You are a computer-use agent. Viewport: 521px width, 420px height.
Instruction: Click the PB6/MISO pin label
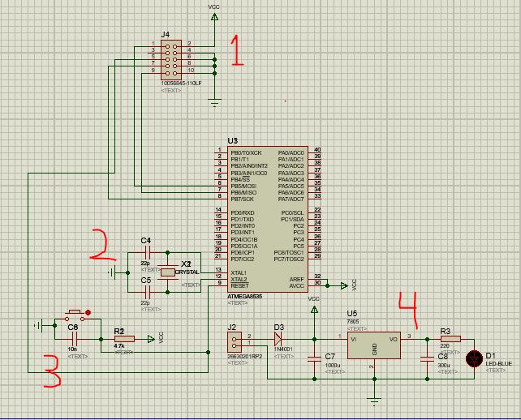243,193
